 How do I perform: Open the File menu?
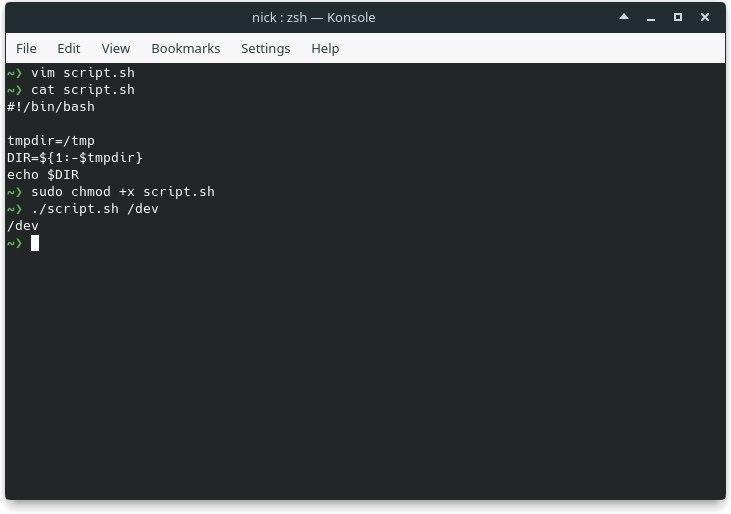point(26,48)
